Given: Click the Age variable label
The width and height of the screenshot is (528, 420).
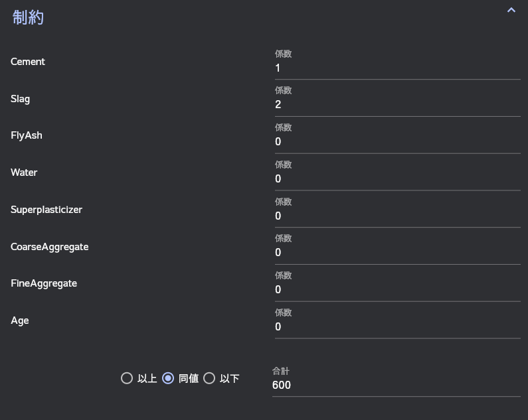Looking at the screenshot, I should pyautogui.click(x=20, y=320).
